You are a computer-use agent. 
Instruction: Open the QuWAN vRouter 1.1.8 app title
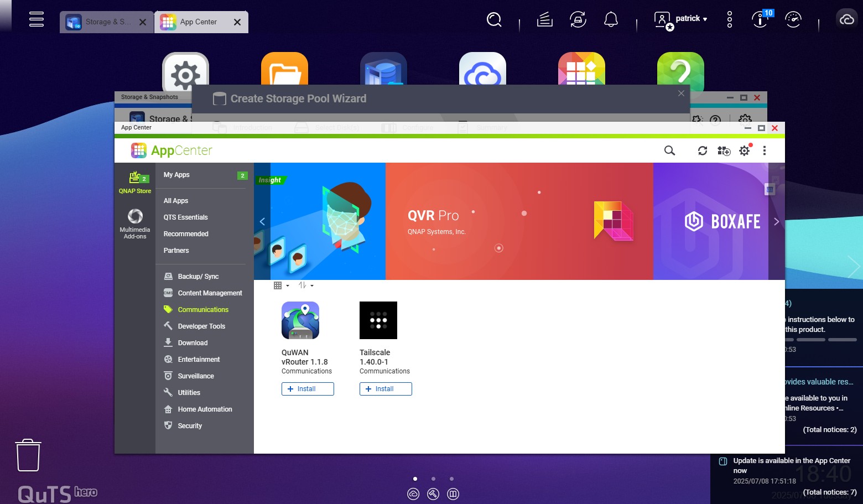tap(305, 357)
